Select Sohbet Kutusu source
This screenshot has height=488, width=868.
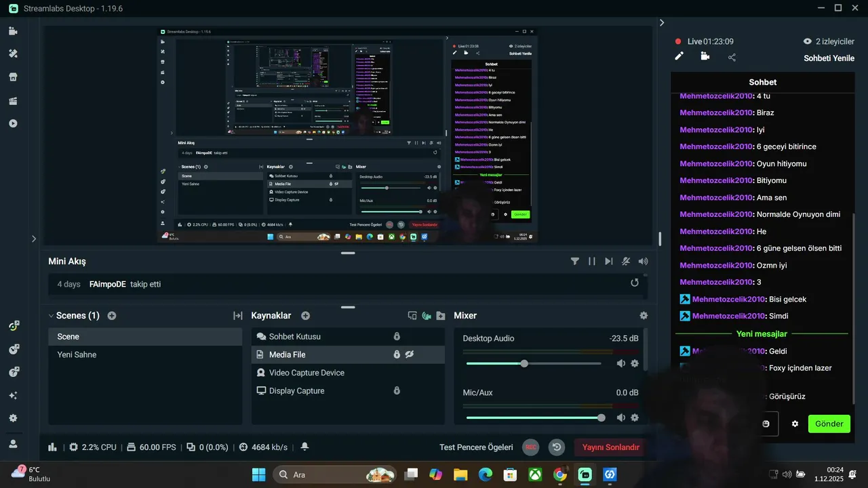click(348, 336)
